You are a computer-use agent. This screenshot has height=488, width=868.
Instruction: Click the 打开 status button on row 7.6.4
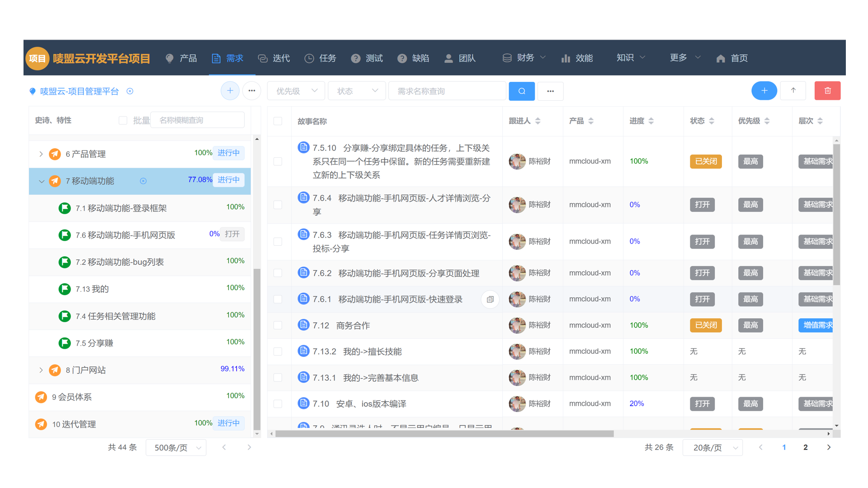pyautogui.click(x=702, y=204)
